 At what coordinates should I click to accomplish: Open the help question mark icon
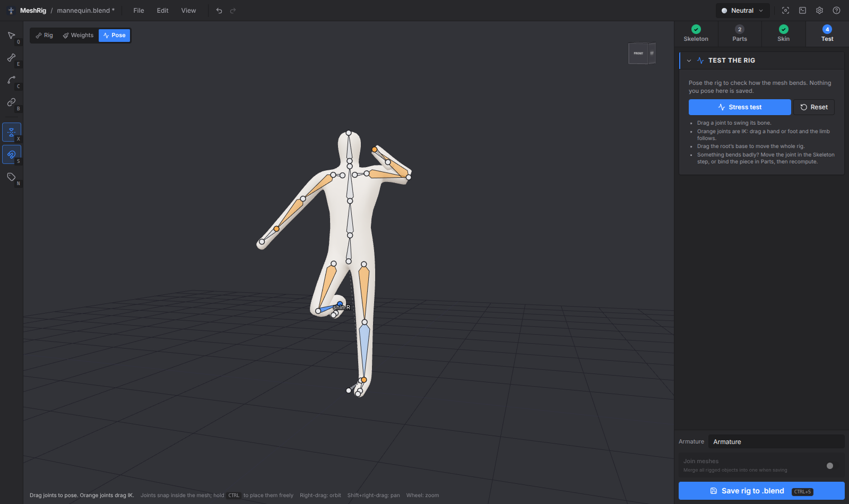837,11
